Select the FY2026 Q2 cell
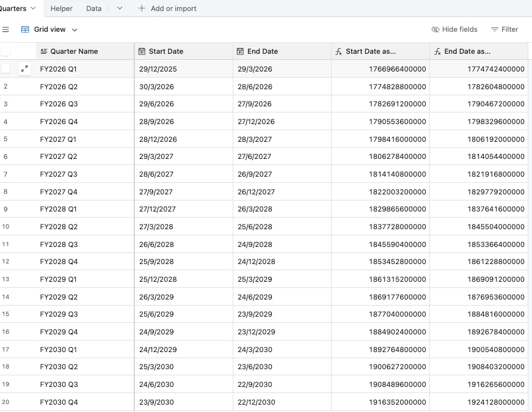This screenshot has height=412, width=532. pos(85,87)
